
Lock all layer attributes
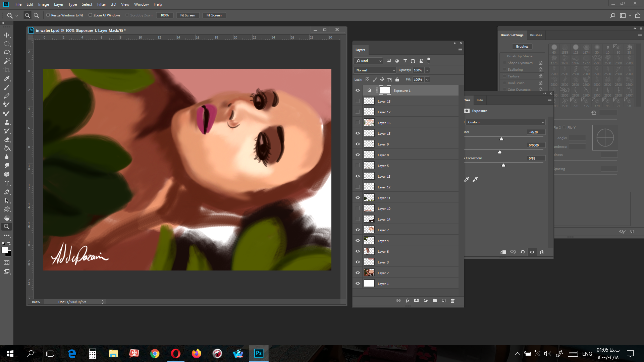pos(397,80)
